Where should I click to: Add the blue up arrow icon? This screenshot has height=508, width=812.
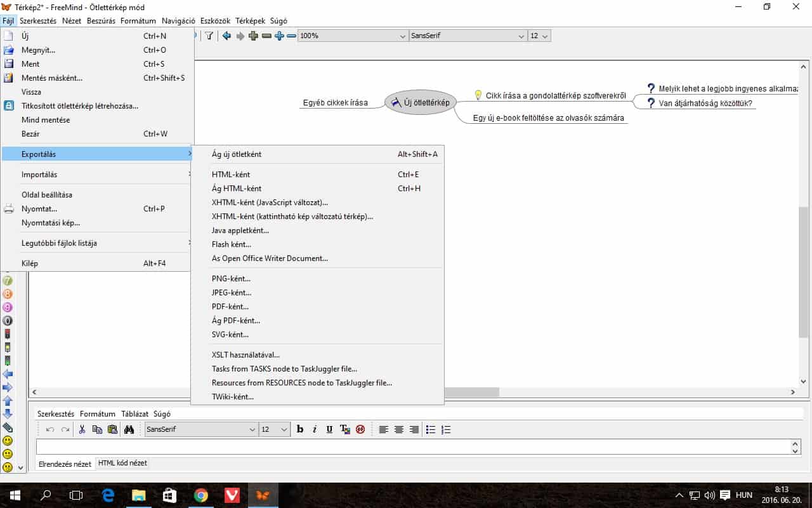[8, 401]
